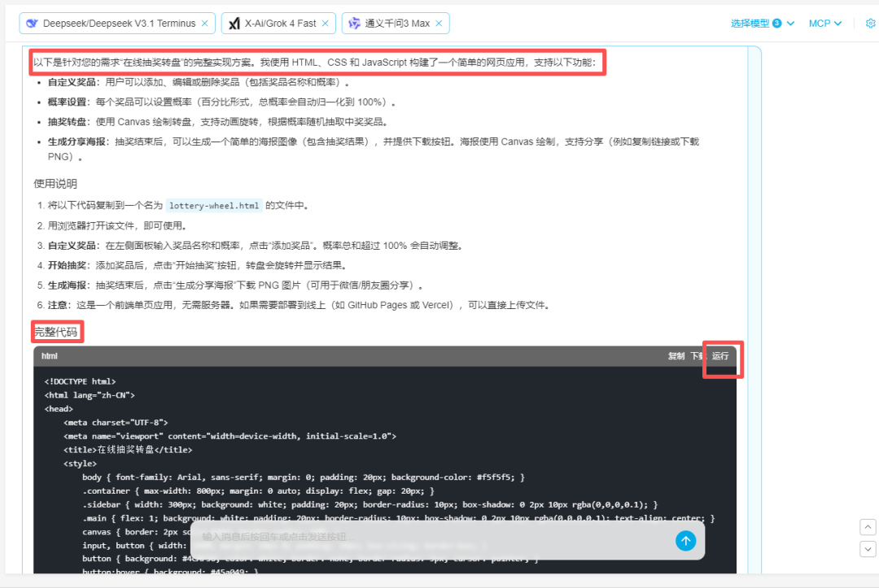This screenshot has height=588, width=879.
Task: Click the 通义千问 logo icon
Action: coord(354,24)
